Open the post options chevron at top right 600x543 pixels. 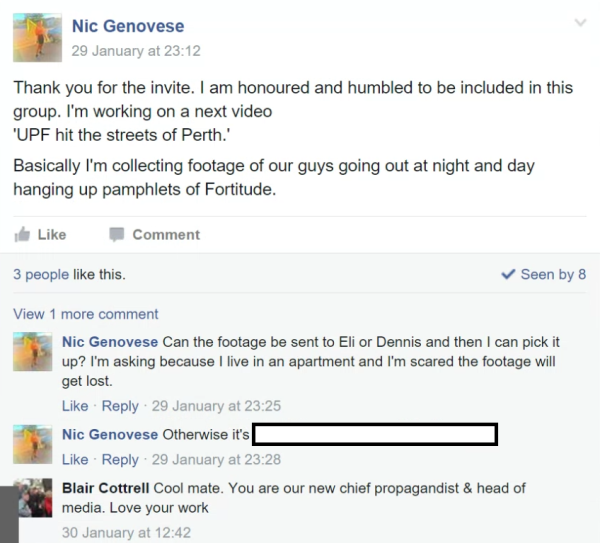point(579,22)
